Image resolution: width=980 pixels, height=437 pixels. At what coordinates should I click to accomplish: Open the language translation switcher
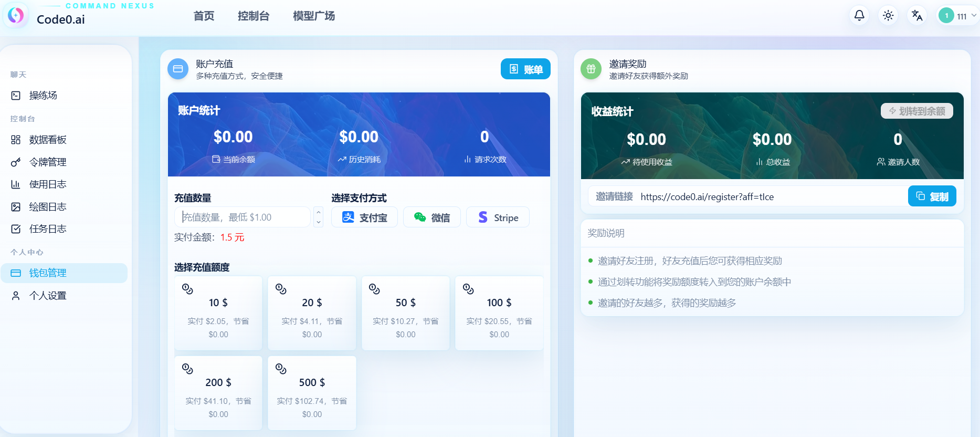pyautogui.click(x=917, y=15)
